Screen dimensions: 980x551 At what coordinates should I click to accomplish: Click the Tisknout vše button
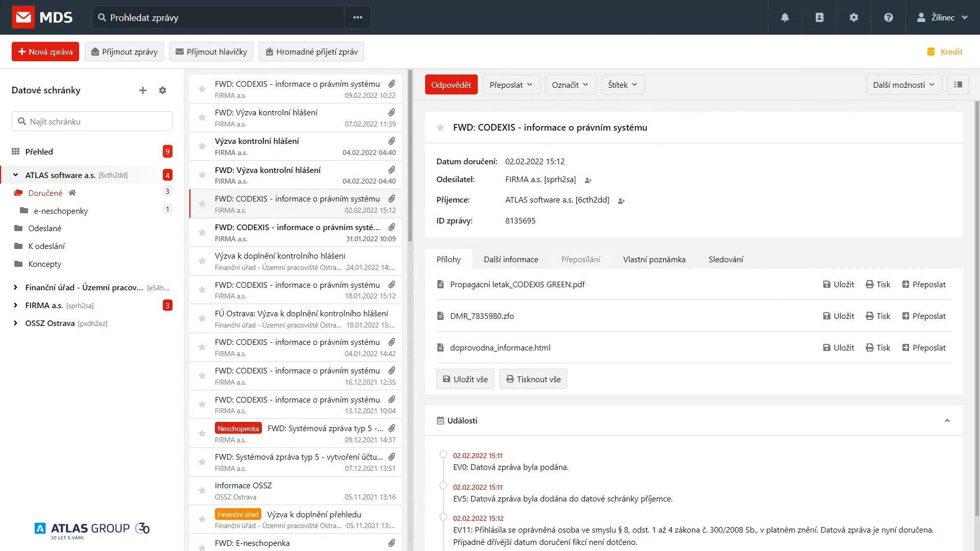533,379
